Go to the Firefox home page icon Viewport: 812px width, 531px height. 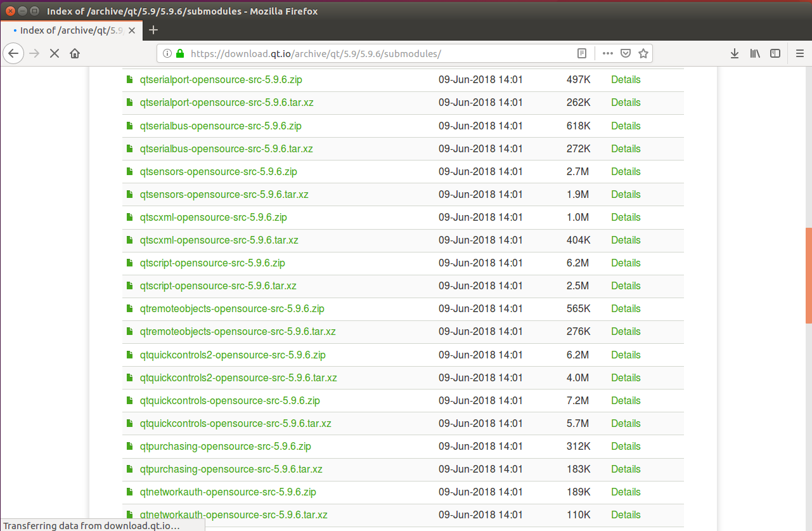coord(75,54)
